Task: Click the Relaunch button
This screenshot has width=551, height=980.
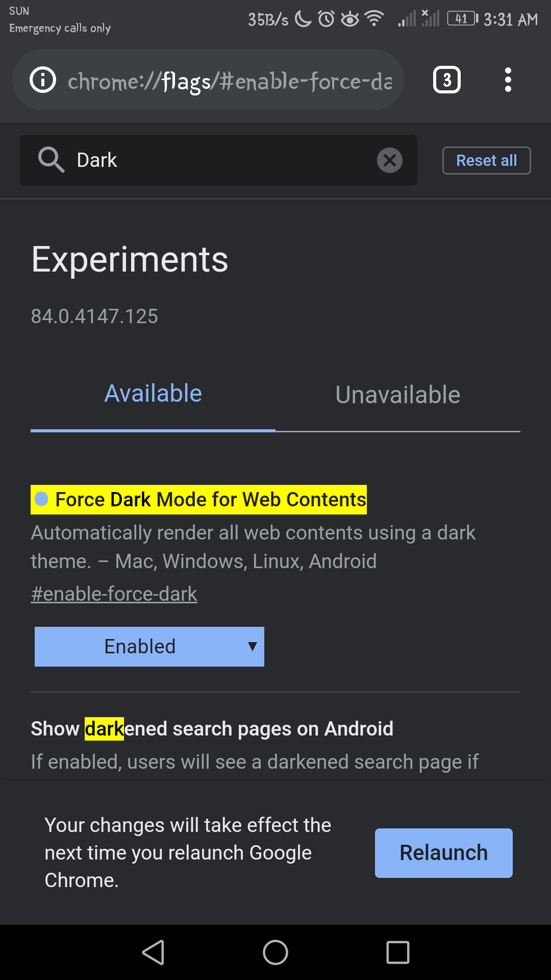Action: tap(444, 853)
